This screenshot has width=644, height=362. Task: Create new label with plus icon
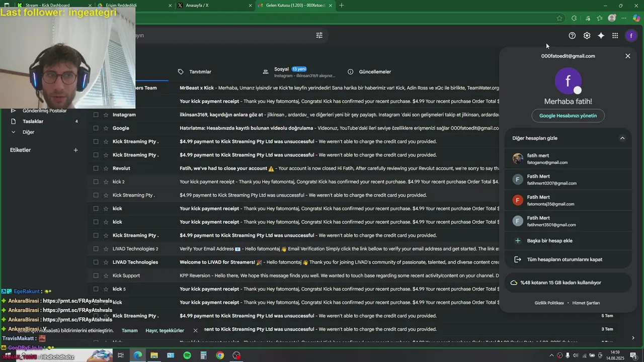[x=76, y=150]
